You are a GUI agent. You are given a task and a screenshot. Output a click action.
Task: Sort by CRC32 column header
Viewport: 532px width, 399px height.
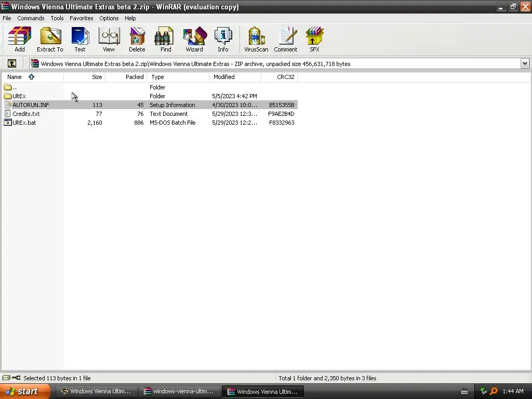279,77
